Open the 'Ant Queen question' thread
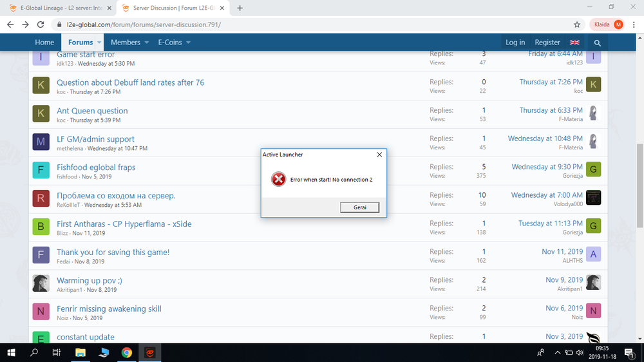644x362 pixels. coord(92,111)
